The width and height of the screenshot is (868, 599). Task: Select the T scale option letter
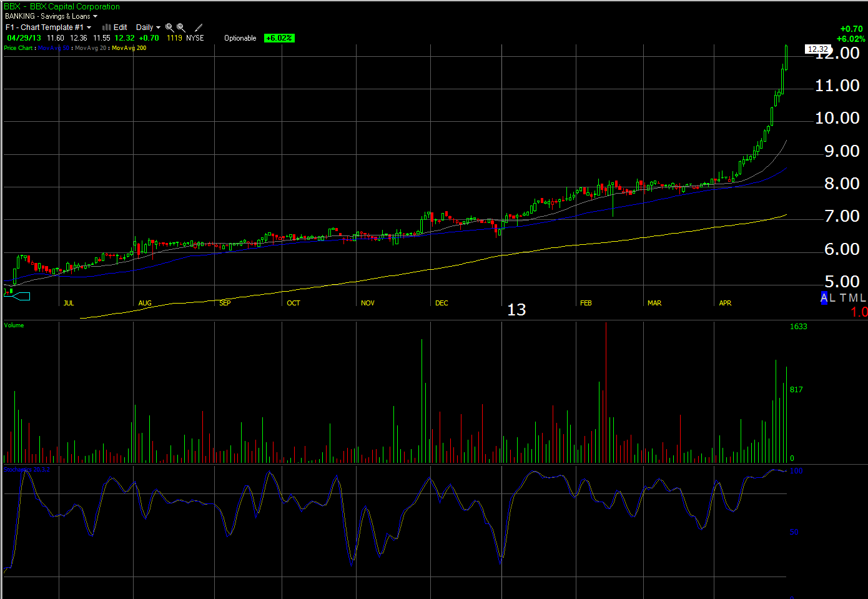[x=842, y=298]
